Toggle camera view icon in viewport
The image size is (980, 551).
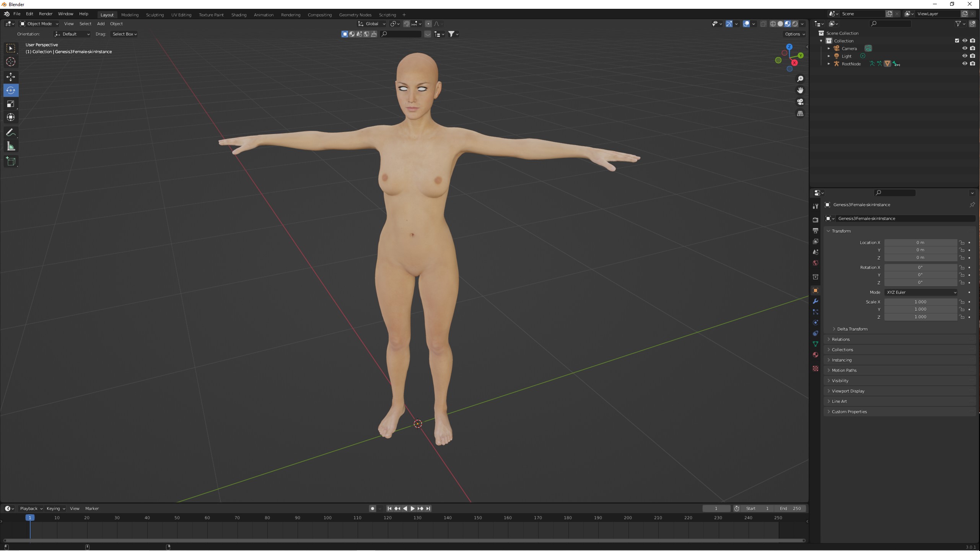800,102
